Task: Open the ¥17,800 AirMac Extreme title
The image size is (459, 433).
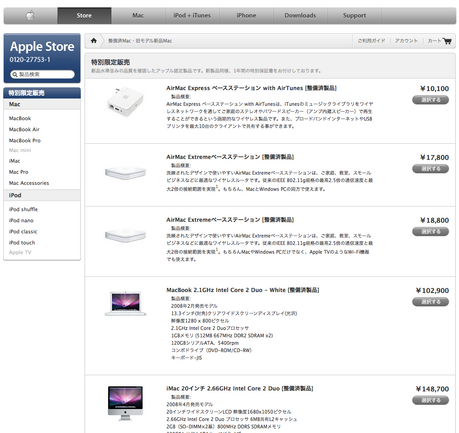Action: click(230, 157)
